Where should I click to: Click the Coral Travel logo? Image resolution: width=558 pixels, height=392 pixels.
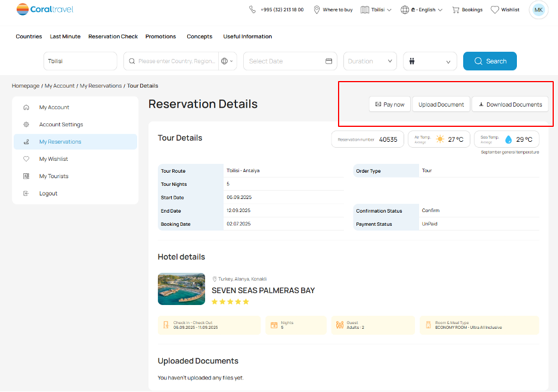(44, 10)
